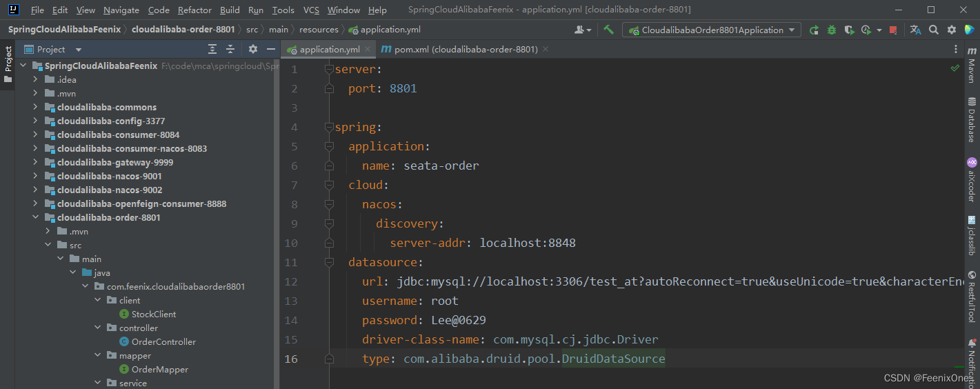
Task: Run with Coverage from the toolbar
Action: [849, 30]
